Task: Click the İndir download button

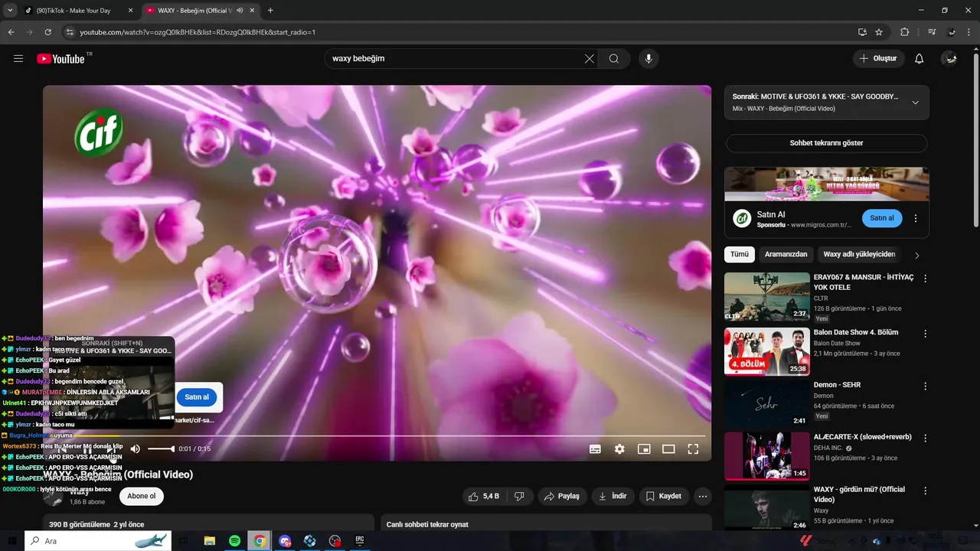Action: (x=612, y=496)
